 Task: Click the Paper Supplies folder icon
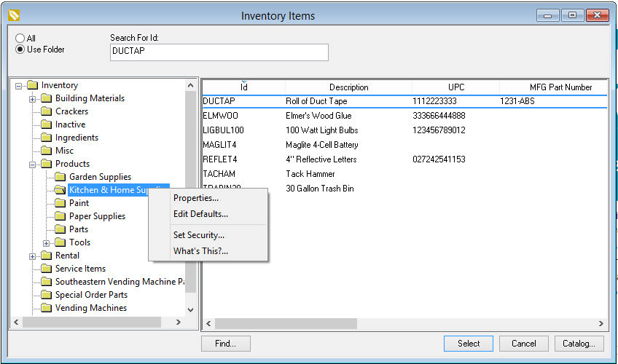coord(60,216)
